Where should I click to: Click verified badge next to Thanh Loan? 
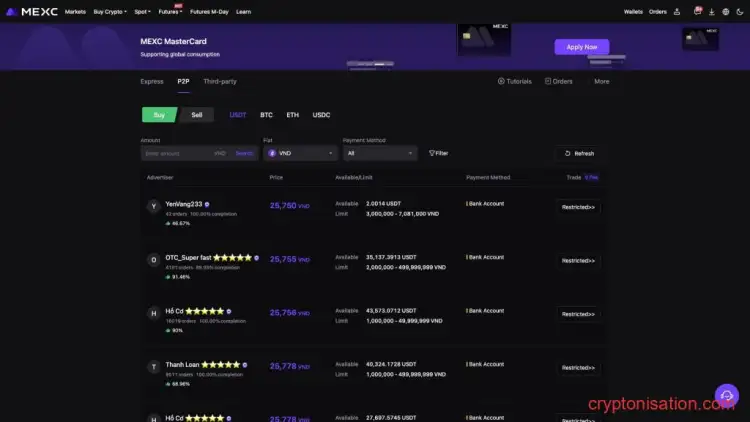[x=245, y=365]
